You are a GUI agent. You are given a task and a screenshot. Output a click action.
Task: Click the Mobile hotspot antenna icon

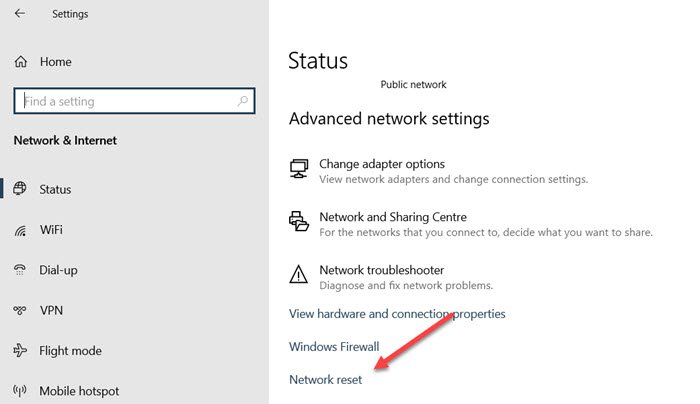click(20, 391)
